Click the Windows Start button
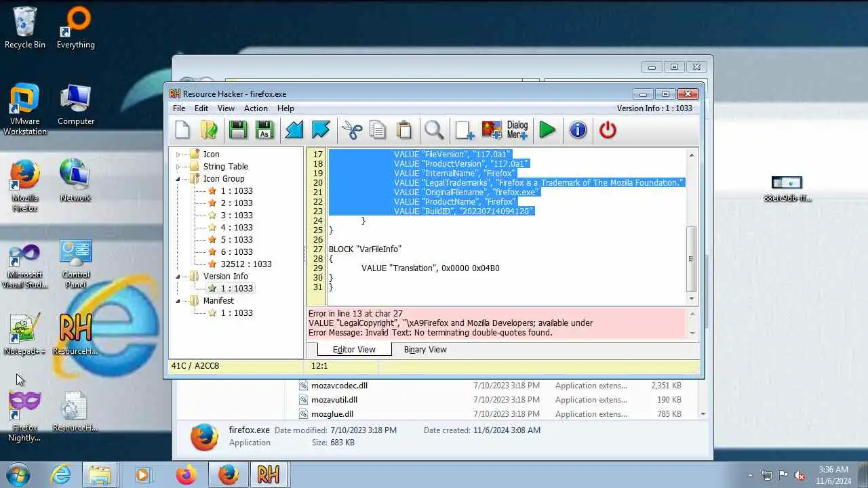868x488 pixels. pos(18,474)
